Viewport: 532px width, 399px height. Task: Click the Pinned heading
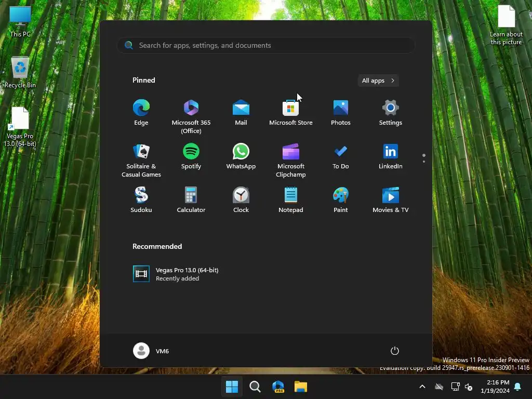click(x=144, y=80)
